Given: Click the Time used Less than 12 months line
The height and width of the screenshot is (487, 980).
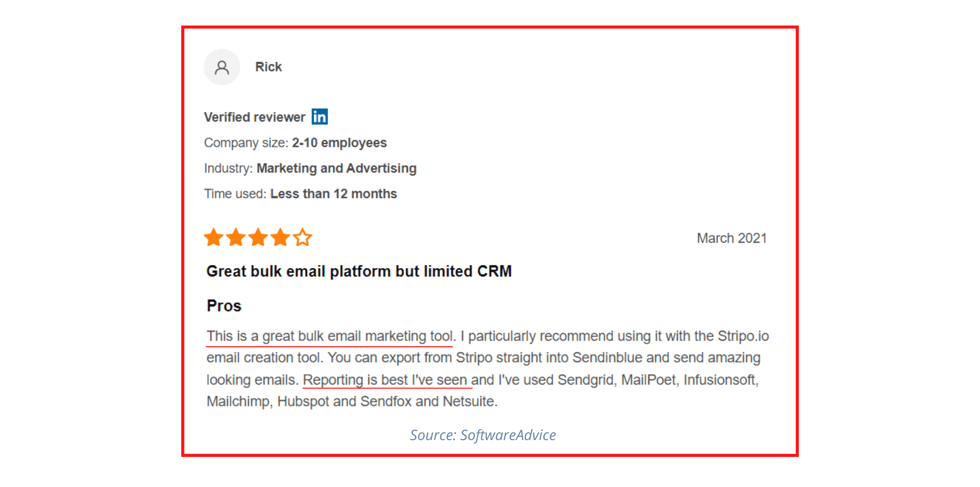Looking at the screenshot, I should point(301,194).
